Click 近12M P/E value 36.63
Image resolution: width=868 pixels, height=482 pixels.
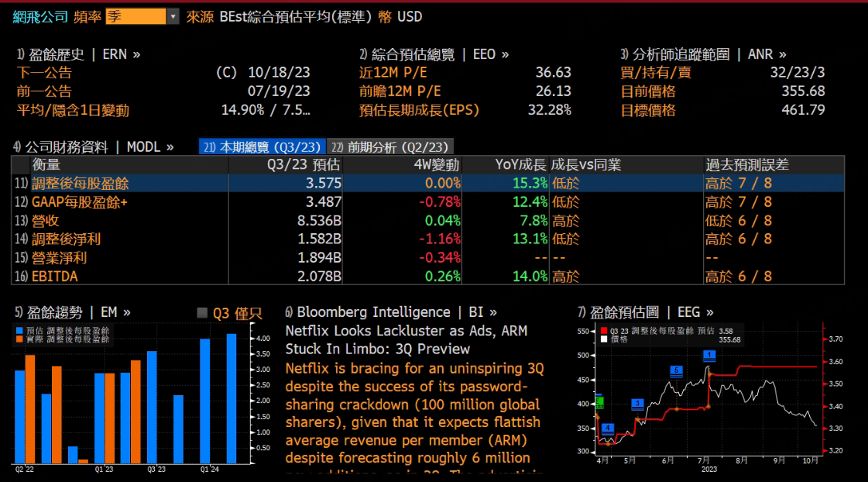tap(553, 73)
